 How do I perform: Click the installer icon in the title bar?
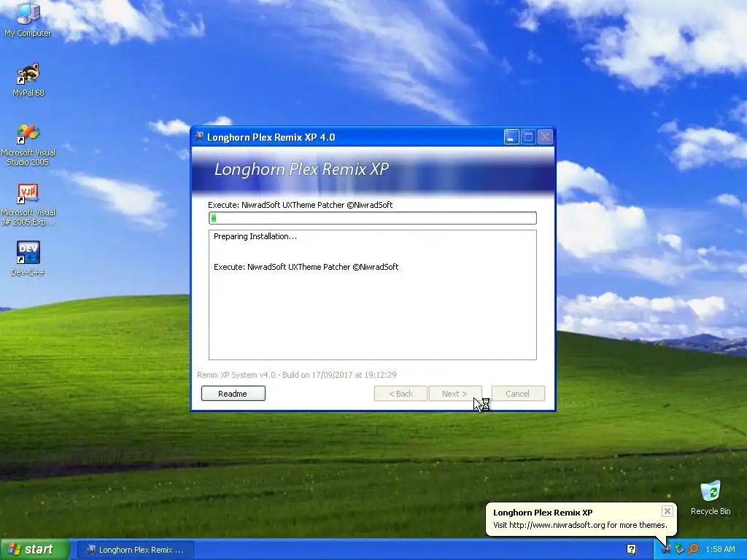199,136
